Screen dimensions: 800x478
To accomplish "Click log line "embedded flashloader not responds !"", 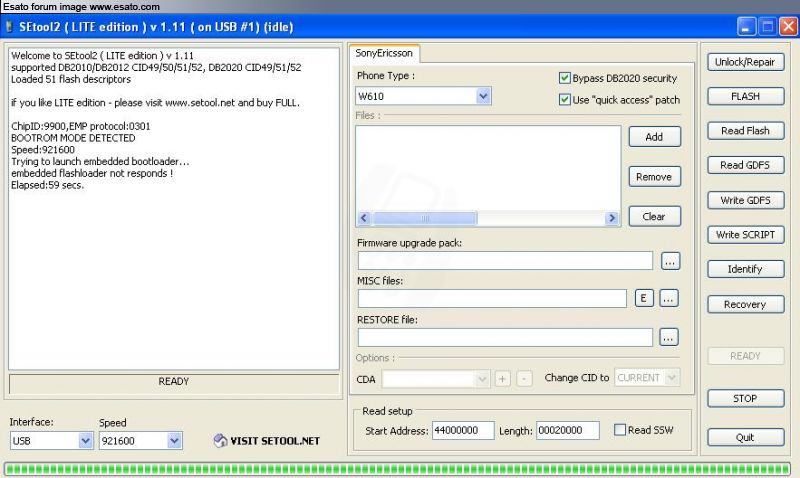I will click(x=92, y=173).
